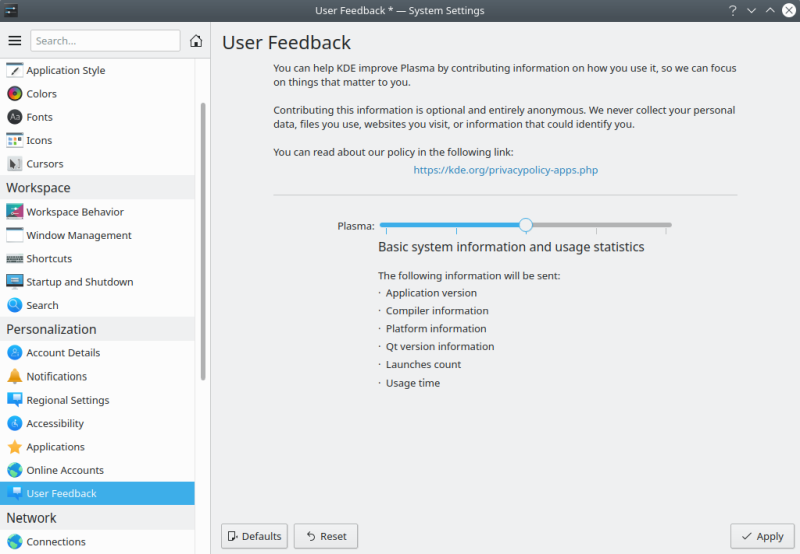800x554 pixels.
Task: Focus the Search input field
Action: tap(105, 41)
